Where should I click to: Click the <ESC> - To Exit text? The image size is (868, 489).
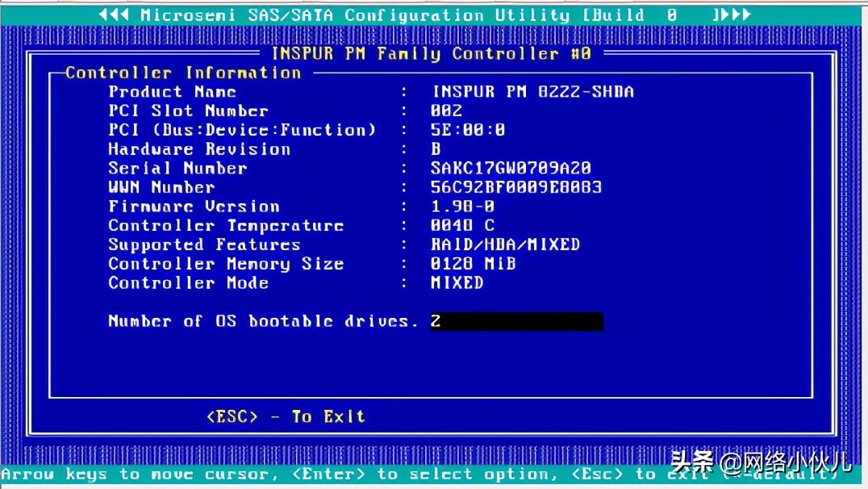[x=286, y=416]
